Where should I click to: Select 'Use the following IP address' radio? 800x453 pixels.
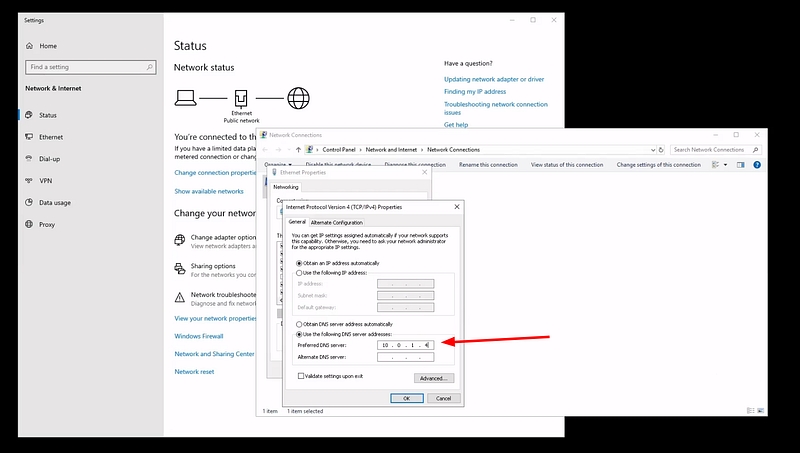point(299,272)
